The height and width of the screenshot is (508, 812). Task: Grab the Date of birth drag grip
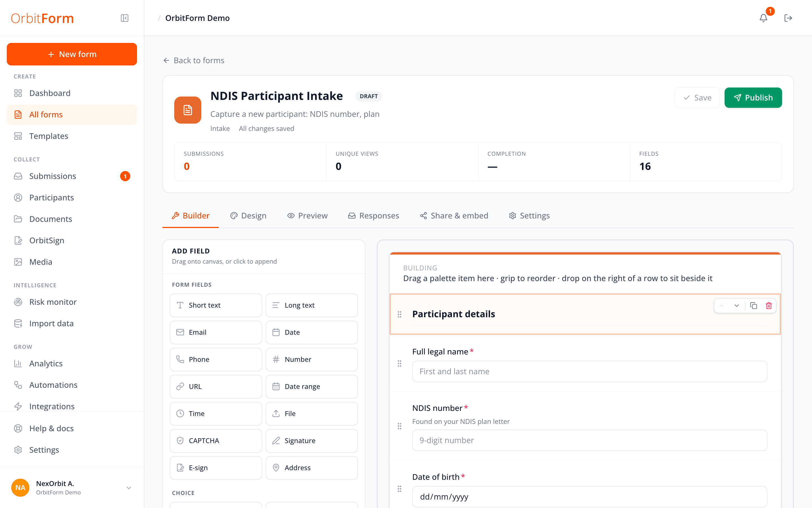tap(399, 489)
